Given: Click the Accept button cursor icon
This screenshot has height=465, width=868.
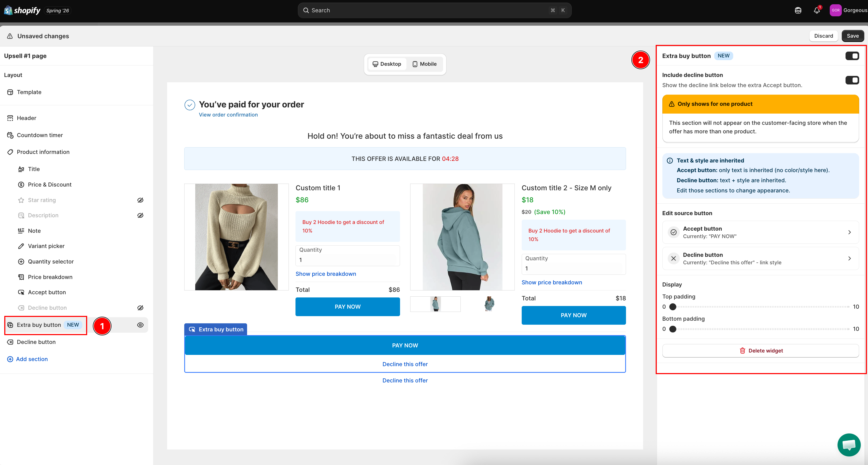Looking at the screenshot, I should [21, 292].
